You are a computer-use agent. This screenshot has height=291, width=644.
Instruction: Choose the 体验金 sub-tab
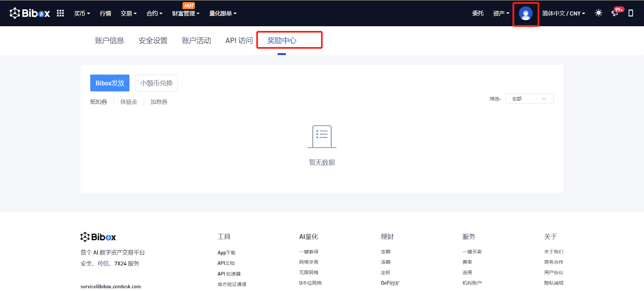click(129, 102)
